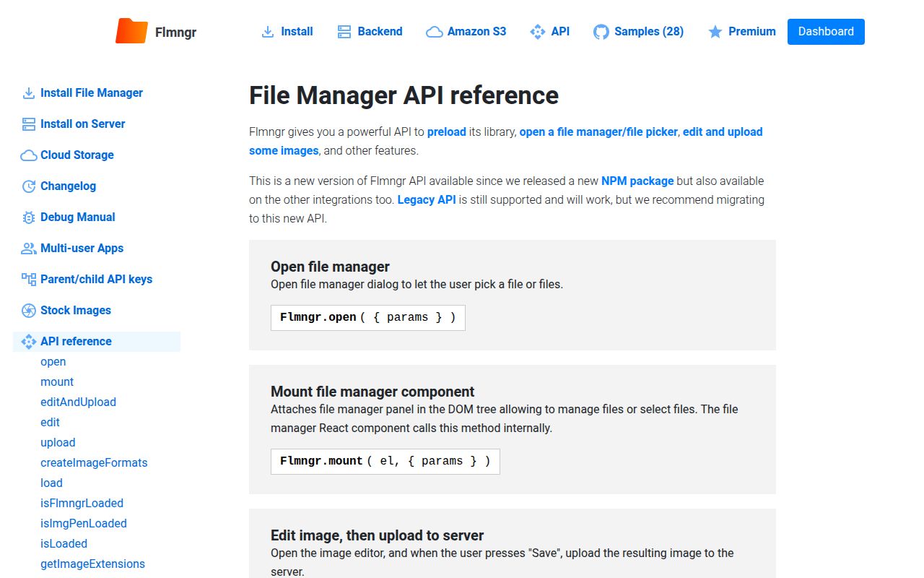Image resolution: width=924 pixels, height=578 pixels.
Task: Click the 'File Manager API reference' title
Action: [404, 95]
